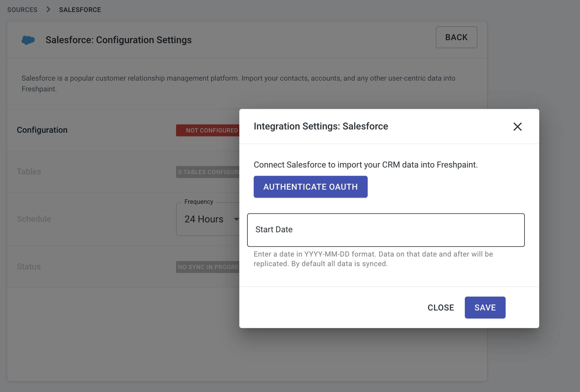The width and height of the screenshot is (580, 392).
Task: Click the Salesforce platform description paragraph
Action: 238,84
